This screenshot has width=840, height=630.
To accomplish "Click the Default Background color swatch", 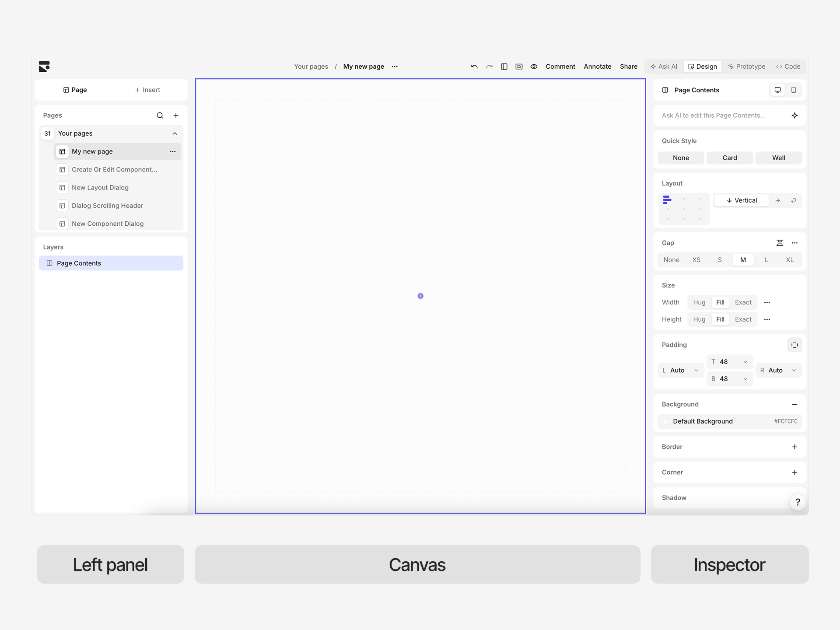I will [x=665, y=421].
